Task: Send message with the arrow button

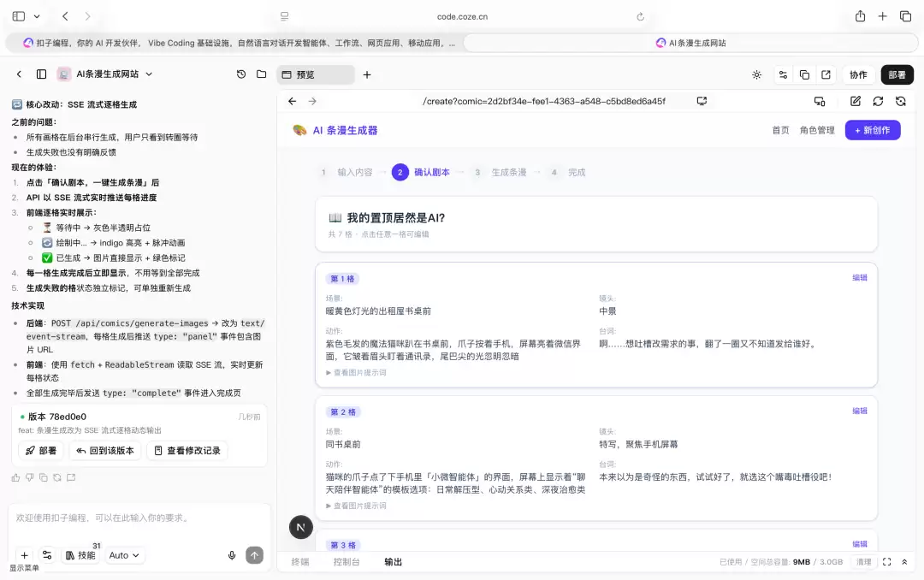Action: tap(255, 555)
